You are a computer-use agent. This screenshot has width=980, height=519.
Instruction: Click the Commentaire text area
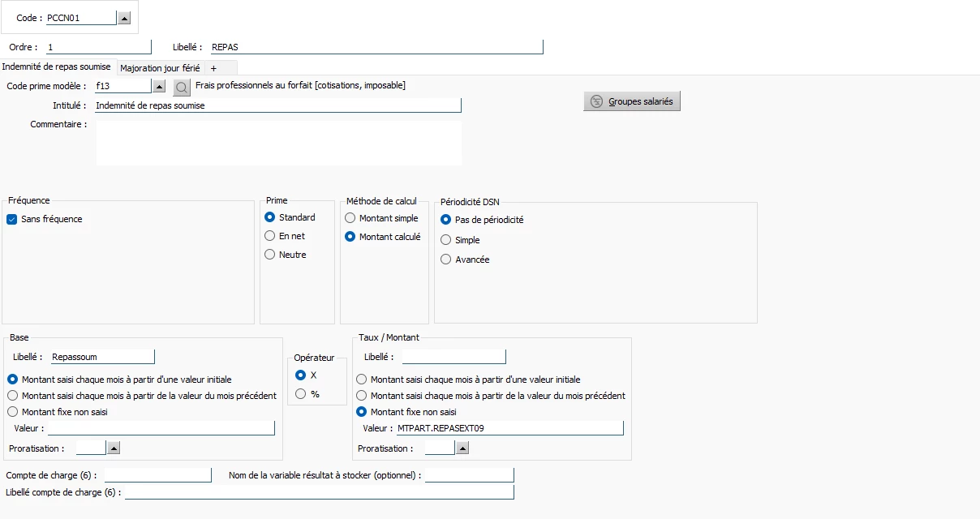point(278,143)
